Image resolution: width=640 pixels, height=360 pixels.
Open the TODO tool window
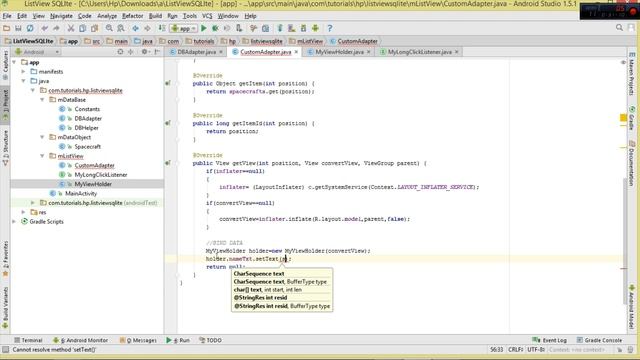[x=210, y=340]
